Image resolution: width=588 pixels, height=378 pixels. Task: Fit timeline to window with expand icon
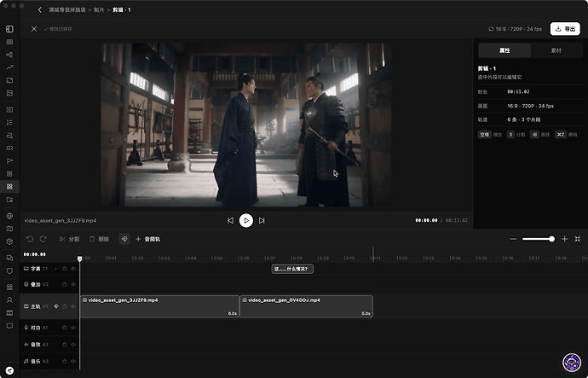pos(578,239)
